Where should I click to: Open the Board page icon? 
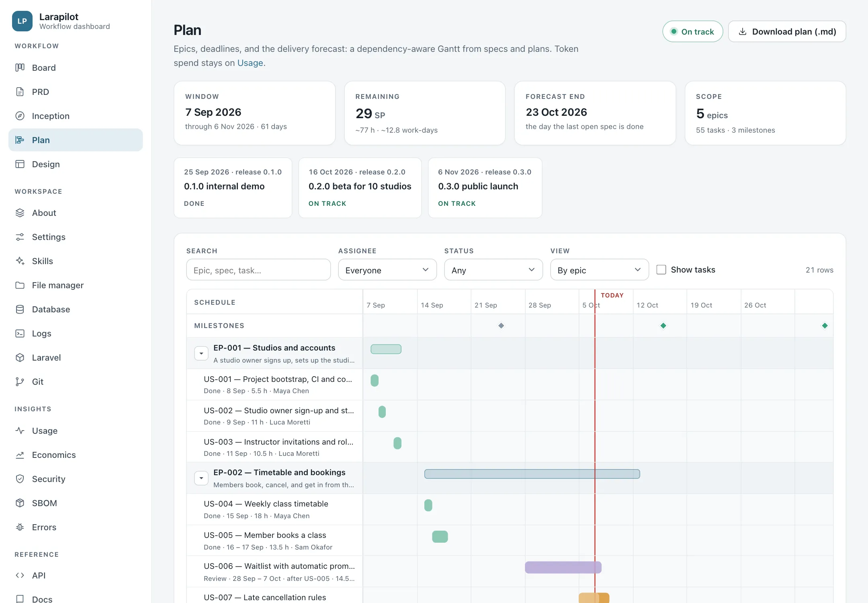point(20,68)
